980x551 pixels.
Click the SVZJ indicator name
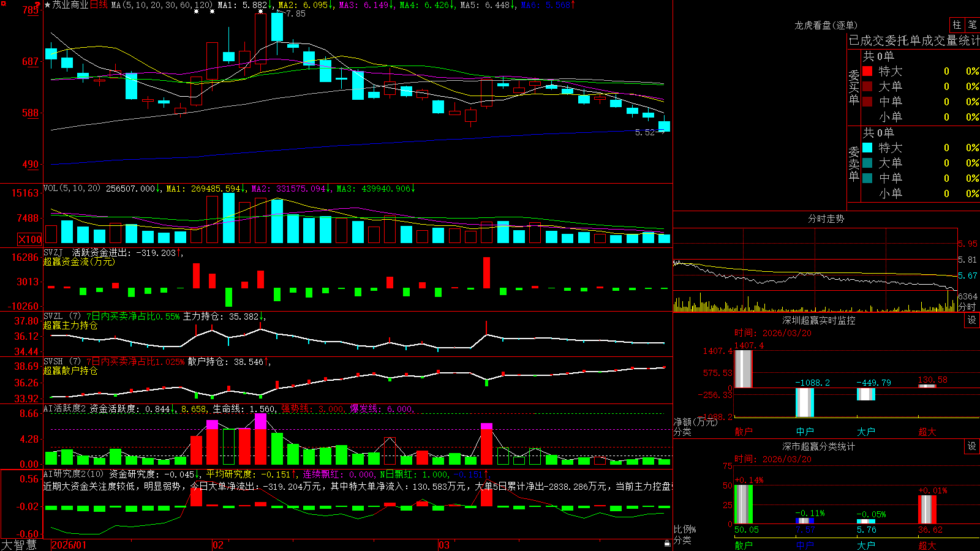tap(53, 252)
